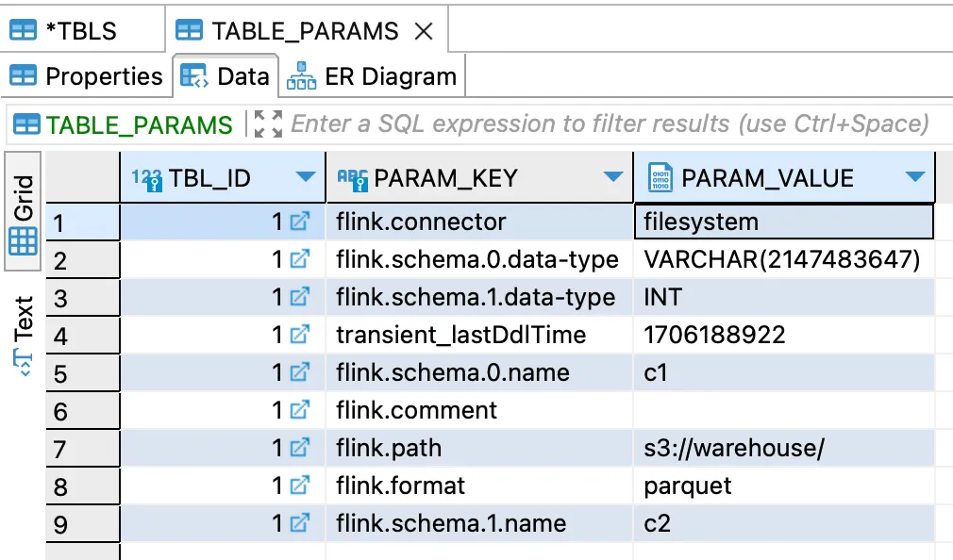This screenshot has width=953, height=560.
Task: Click the binary data type icon on PARAM_VALUE
Action: coord(659,177)
